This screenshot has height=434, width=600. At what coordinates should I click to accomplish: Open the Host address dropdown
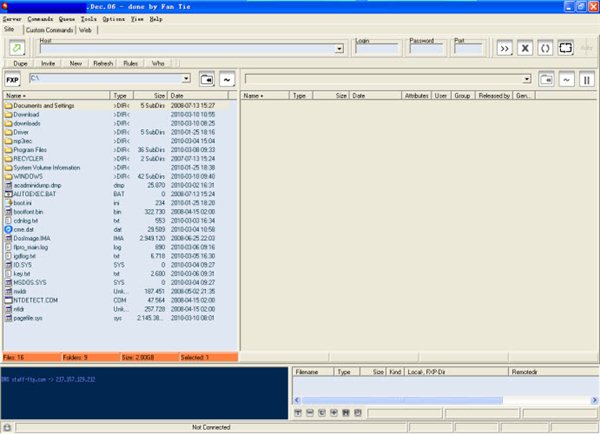[339, 48]
